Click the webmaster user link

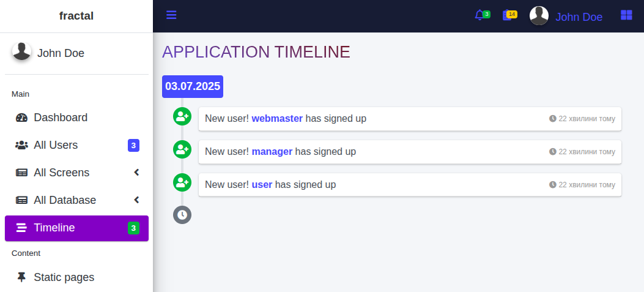point(277,118)
